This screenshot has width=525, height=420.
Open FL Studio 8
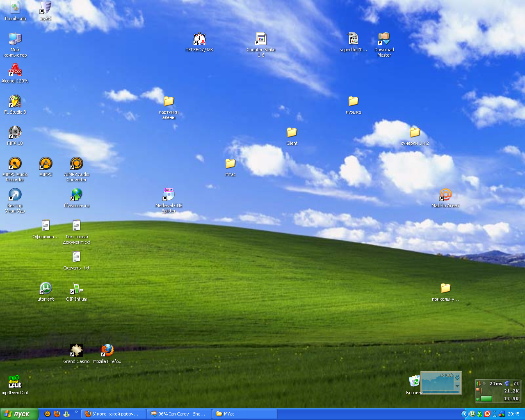pos(15,100)
